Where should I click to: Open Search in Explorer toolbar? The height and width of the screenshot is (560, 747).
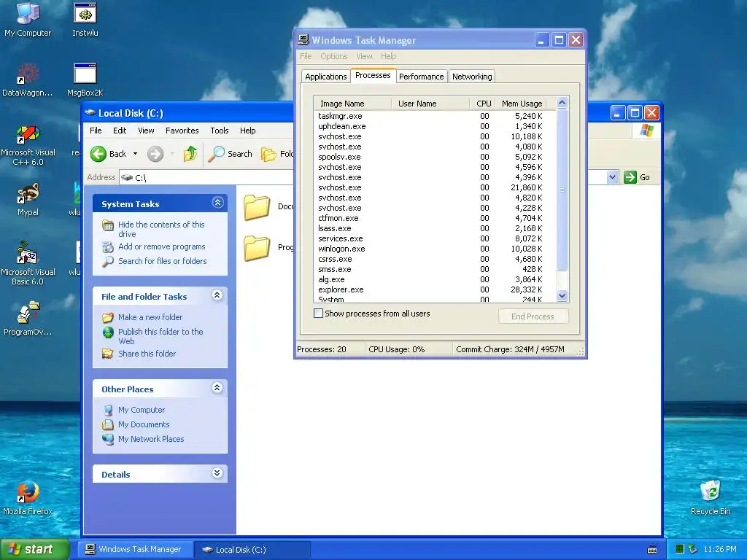(230, 154)
